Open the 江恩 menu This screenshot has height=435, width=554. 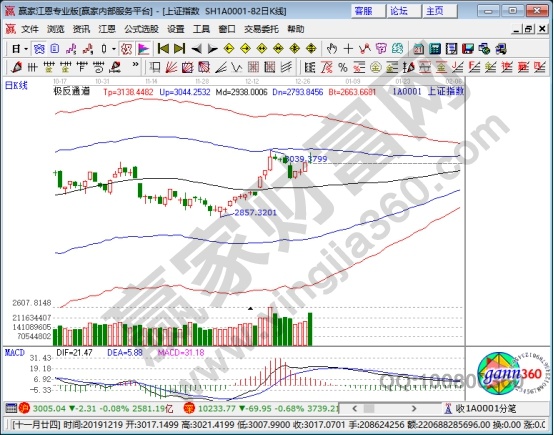(x=107, y=29)
